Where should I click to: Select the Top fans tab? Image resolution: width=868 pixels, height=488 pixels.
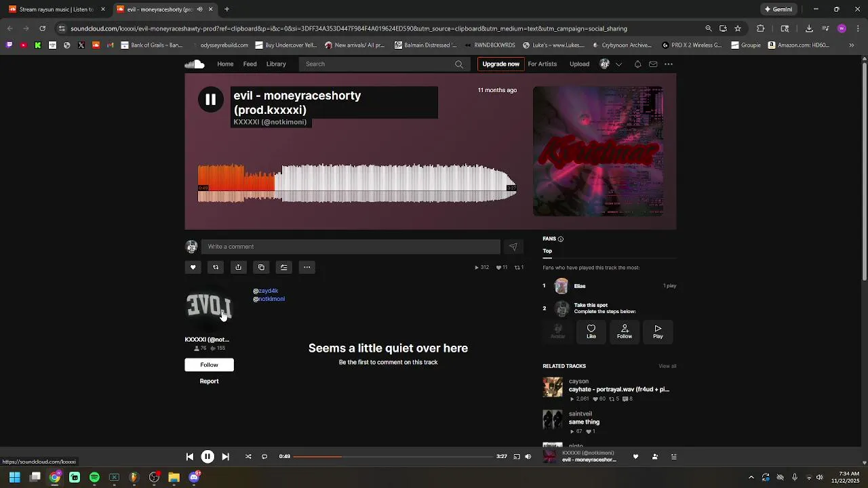(547, 251)
